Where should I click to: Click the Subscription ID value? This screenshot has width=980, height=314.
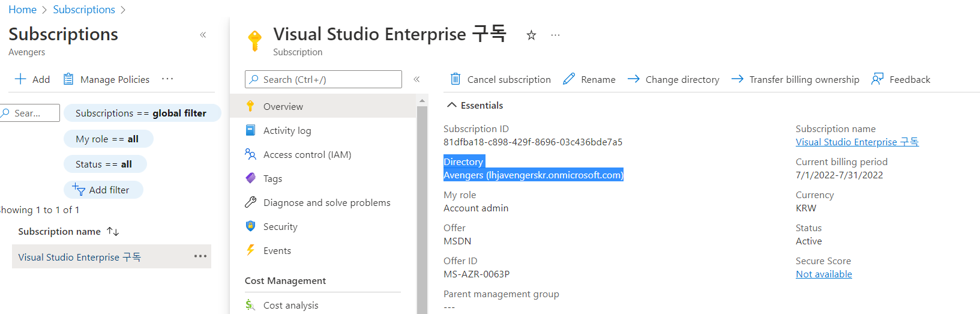coord(533,142)
